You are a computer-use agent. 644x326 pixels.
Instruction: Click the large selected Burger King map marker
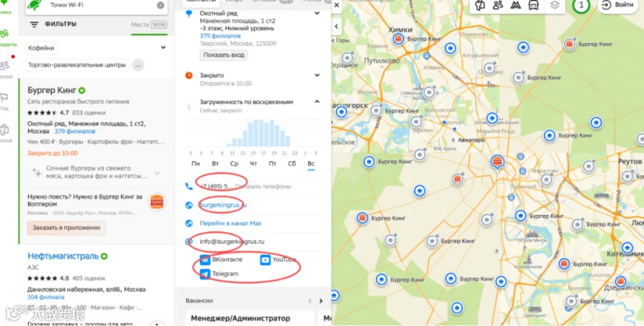[x=497, y=161]
